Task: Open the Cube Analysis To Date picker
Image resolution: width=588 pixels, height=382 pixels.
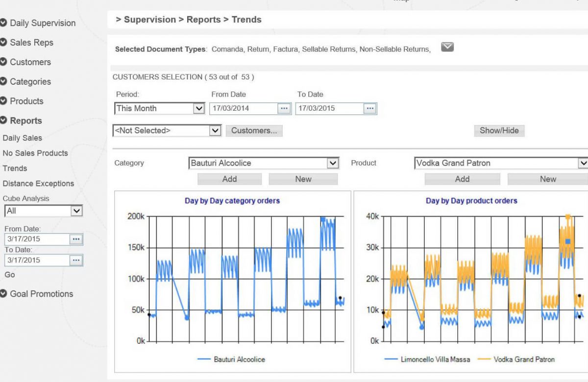Action: [76, 260]
